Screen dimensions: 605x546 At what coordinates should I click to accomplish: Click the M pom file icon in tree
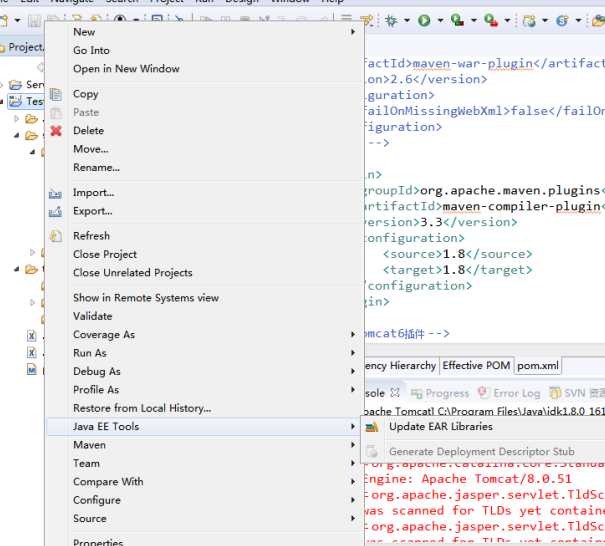[32, 369]
